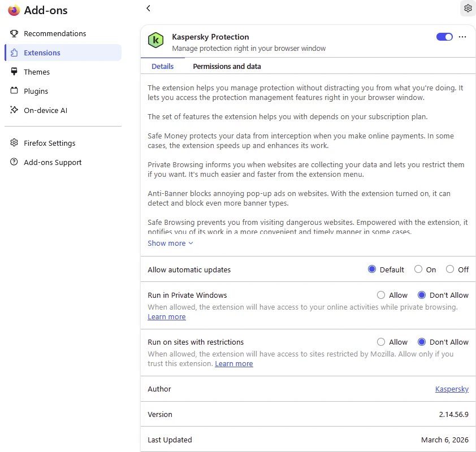Switch to Permissions and data tab
This screenshot has width=476, height=452.
click(x=227, y=66)
